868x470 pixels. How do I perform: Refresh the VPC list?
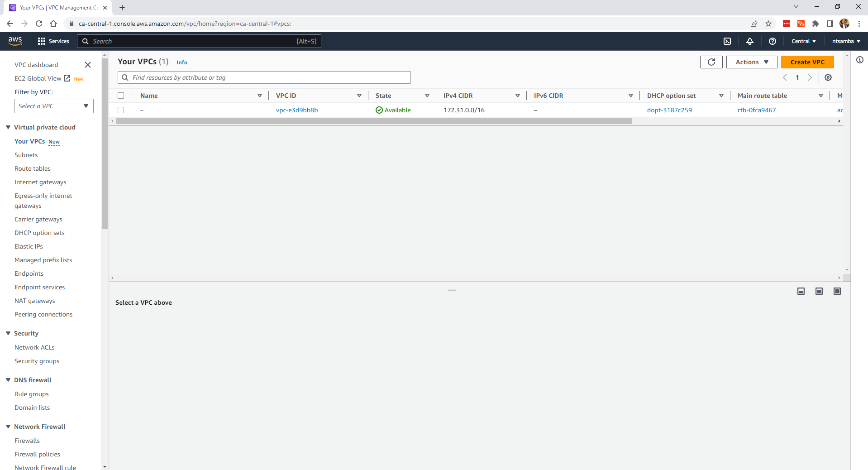click(711, 62)
